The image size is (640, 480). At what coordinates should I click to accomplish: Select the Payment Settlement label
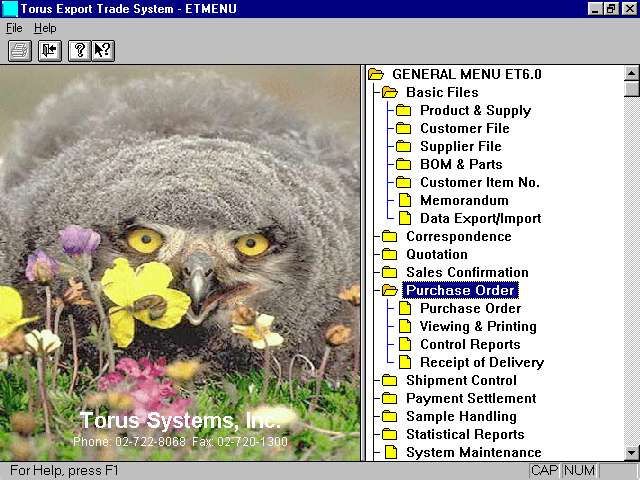(471, 398)
